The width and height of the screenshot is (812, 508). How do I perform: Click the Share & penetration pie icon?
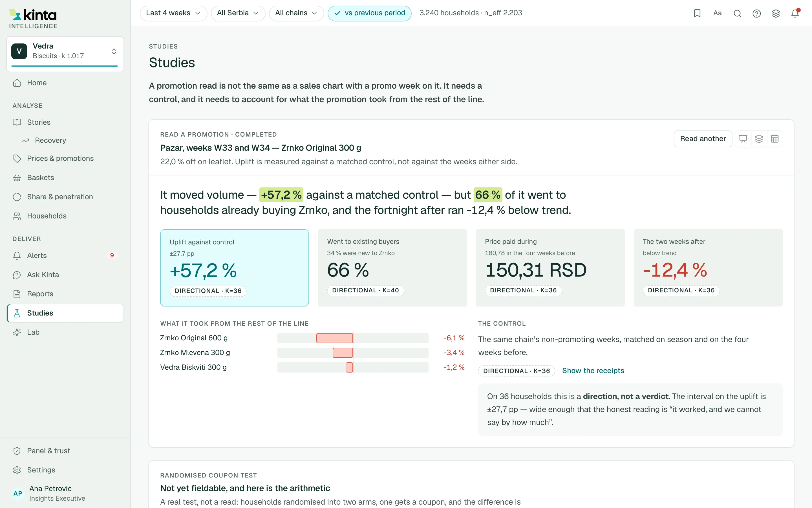17,197
